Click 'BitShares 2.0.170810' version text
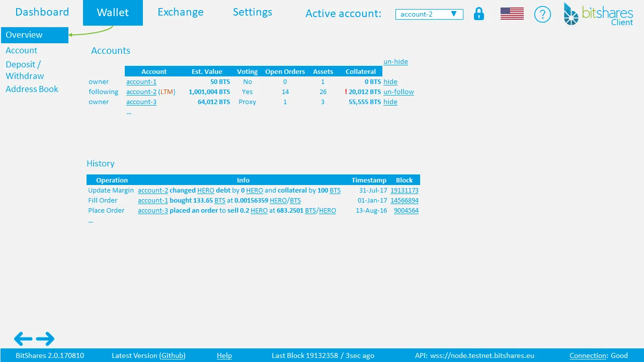This screenshot has height=362, width=644. point(50,355)
